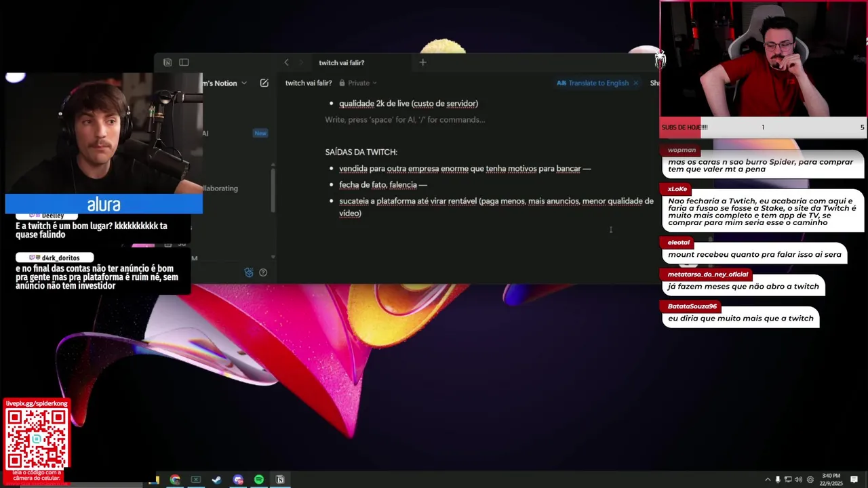868x488 pixels.
Task: Toggle the Notion sidebar panel icon
Action: pos(184,62)
